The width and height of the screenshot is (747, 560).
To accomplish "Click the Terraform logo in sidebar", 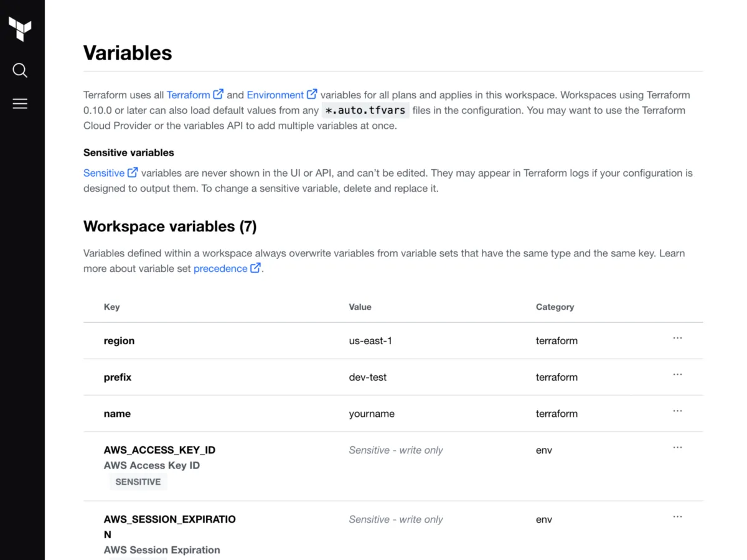I will pos(20,29).
